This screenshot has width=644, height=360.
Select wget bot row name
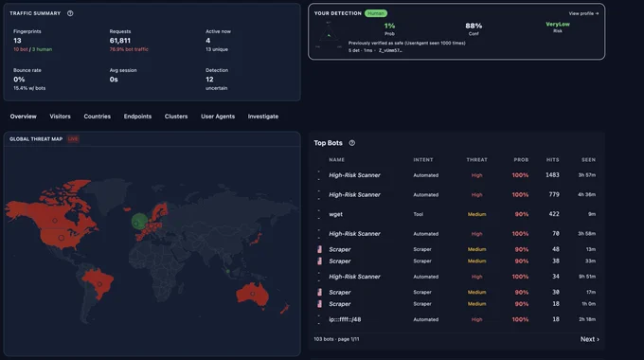335,214
